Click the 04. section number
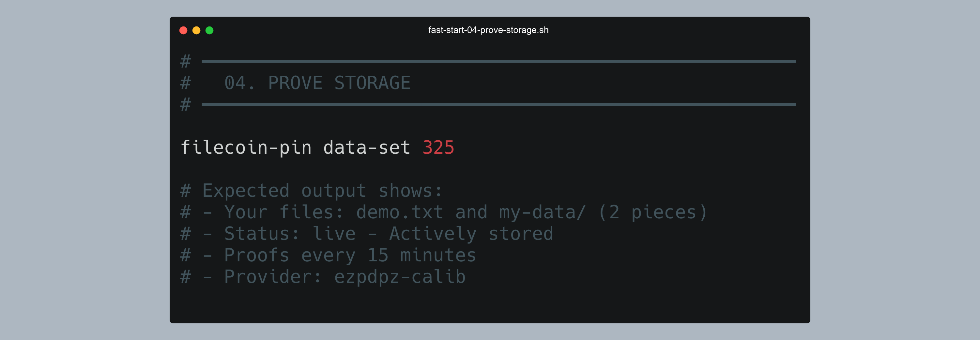 (239, 83)
